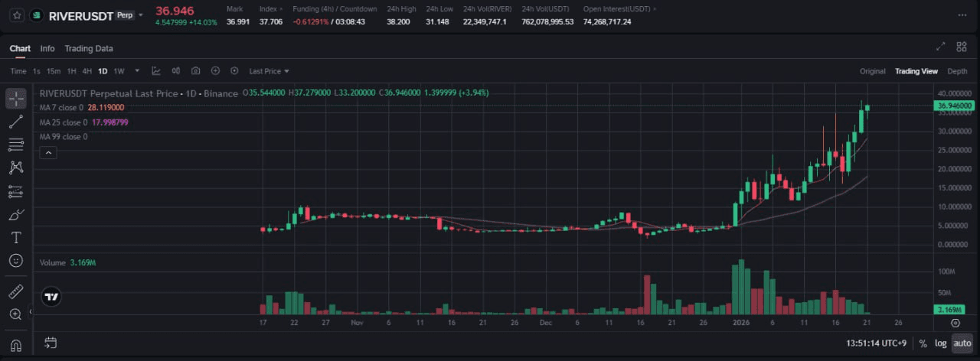Select the XABCD pattern tool

(x=16, y=167)
